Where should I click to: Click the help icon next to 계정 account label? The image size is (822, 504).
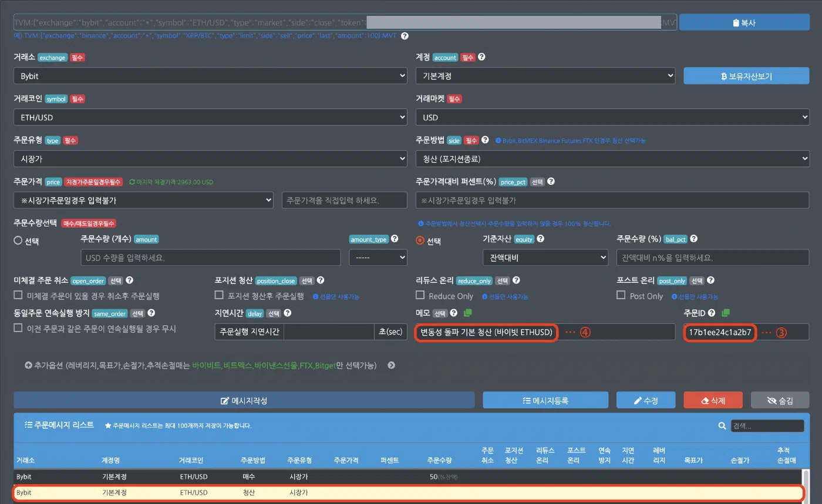click(481, 57)
